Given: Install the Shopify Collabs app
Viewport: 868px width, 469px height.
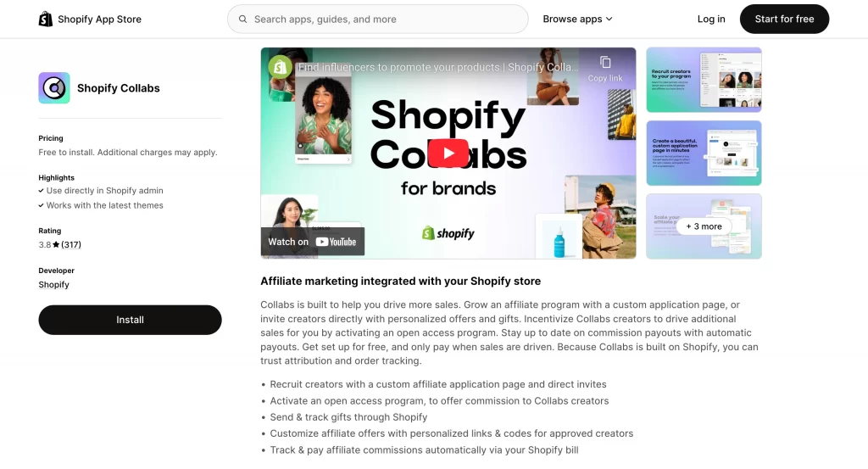Looking at the screenshot, I should click(130, 320).
